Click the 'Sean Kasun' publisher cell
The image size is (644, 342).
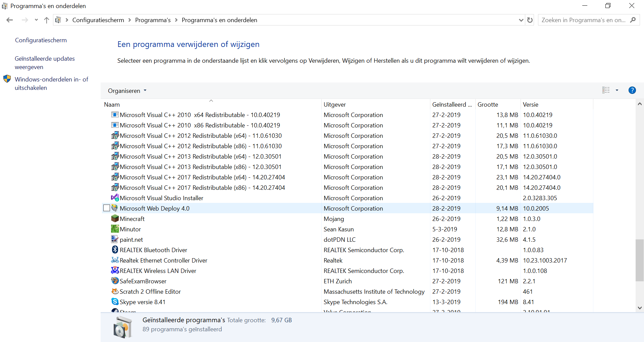[338, 229]
